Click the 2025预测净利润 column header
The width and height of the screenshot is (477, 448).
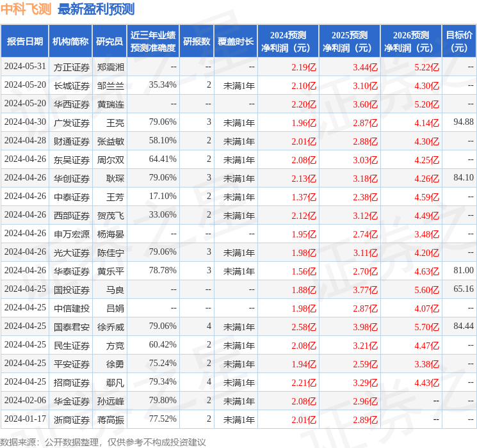(x=350, y=41)
